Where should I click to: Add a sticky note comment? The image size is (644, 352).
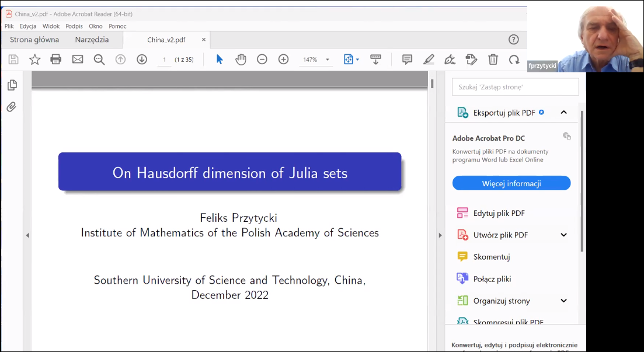(407, 59)
